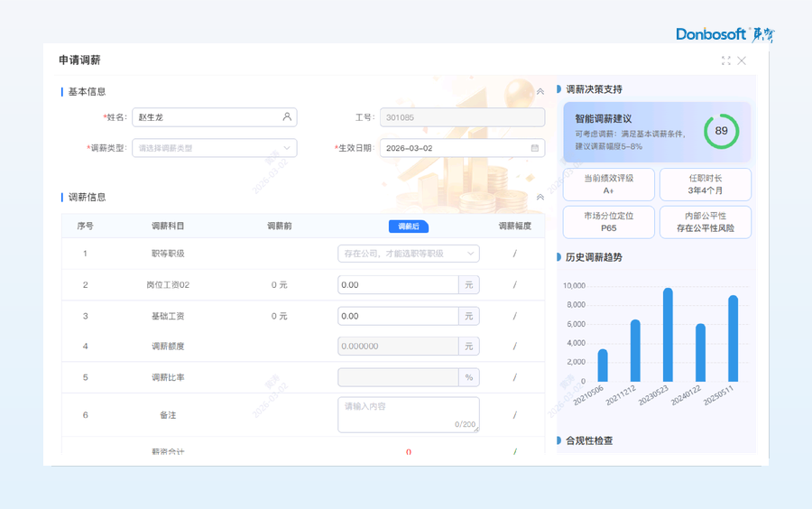Click the 当前绩效评级 A+ card
Image resolution: width=812 pixels, height=509 pixels.
(x=608, y=184)
